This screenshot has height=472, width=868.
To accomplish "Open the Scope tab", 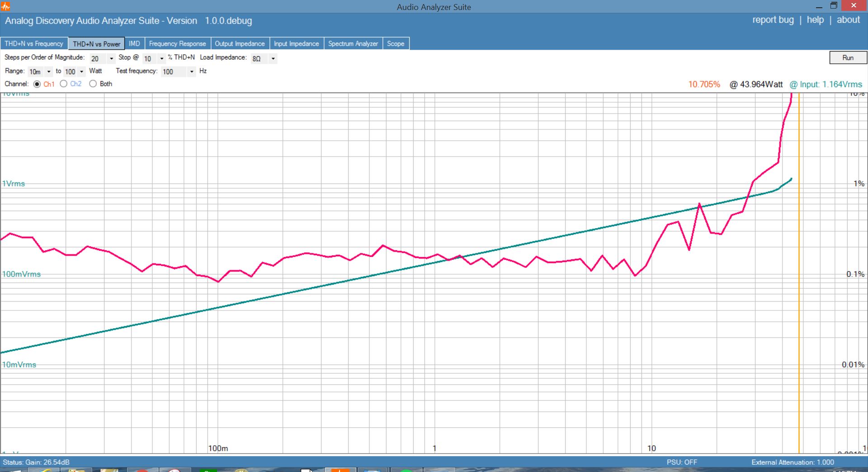I will coord(396,43).
